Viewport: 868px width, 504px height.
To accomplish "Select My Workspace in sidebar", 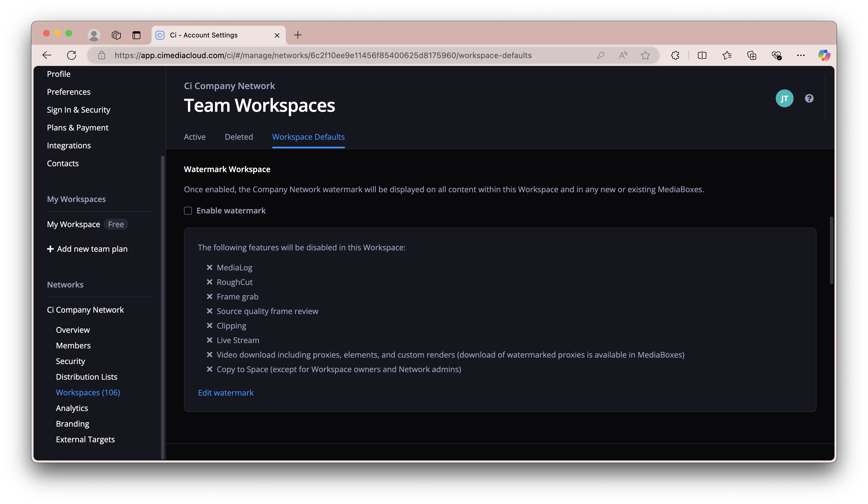I will (x=73, y=224).
